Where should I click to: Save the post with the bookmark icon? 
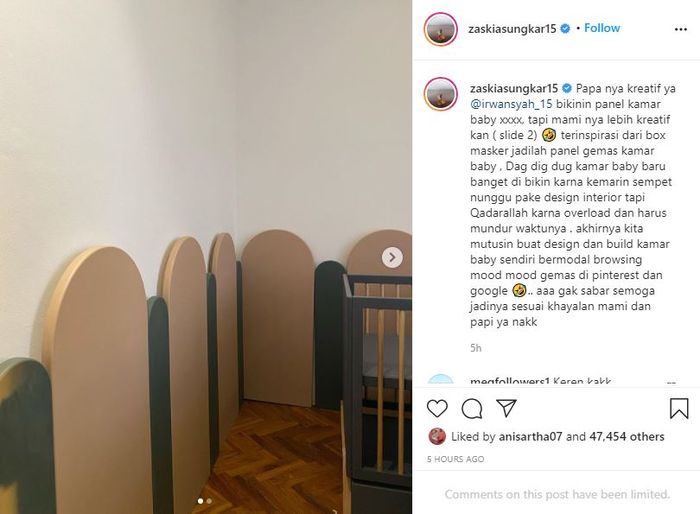679,408
